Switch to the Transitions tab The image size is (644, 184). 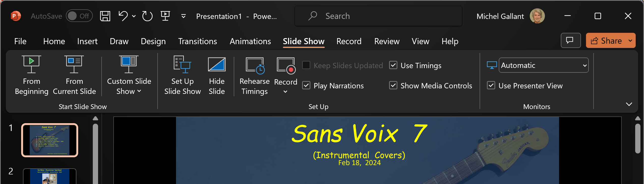pos(197,41)
